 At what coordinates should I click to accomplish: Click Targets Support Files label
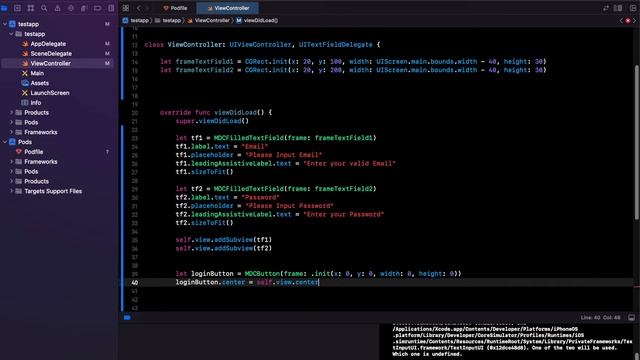click(53, 191)
